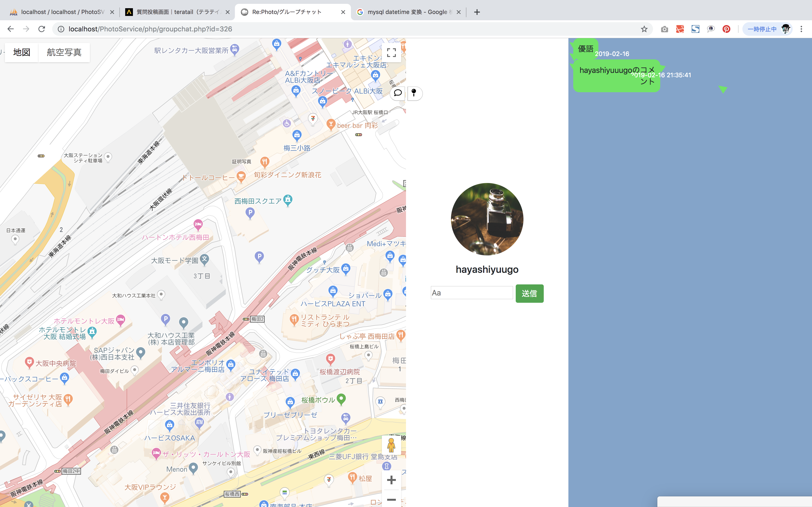Viewport: 812px width, 507px height.
Task: Click the black pin marker icon
Action: coord(414,93)
